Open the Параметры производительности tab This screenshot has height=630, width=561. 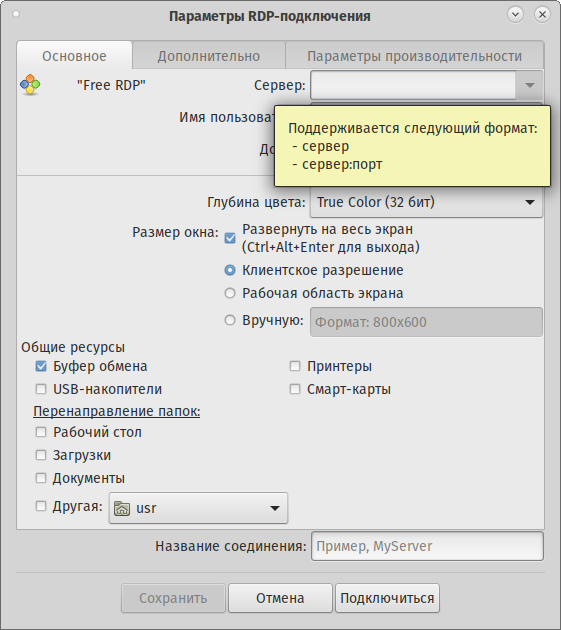[414, 56]
